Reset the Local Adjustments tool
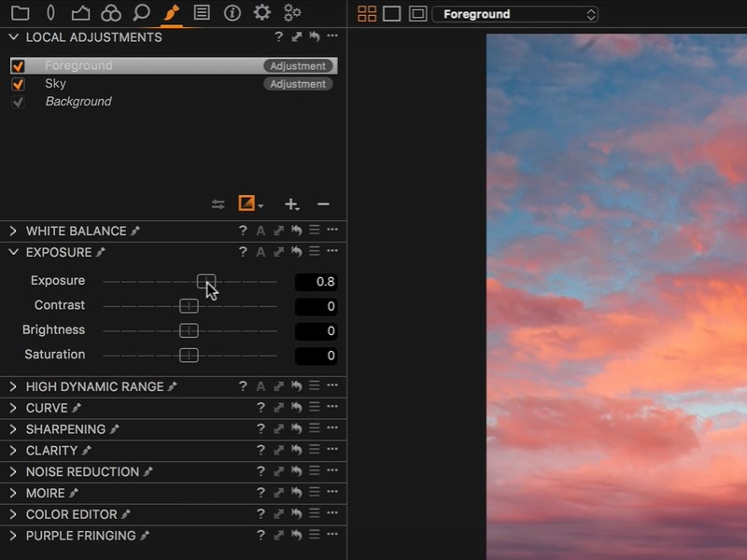Screen dimensions: 747x560 point(315,36)
